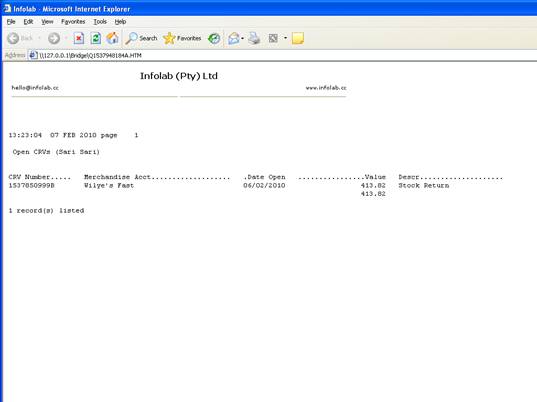
Task: Click the report timestamp 07 FEB 2010
Action: pyautogui.click(x=73, y=135)
